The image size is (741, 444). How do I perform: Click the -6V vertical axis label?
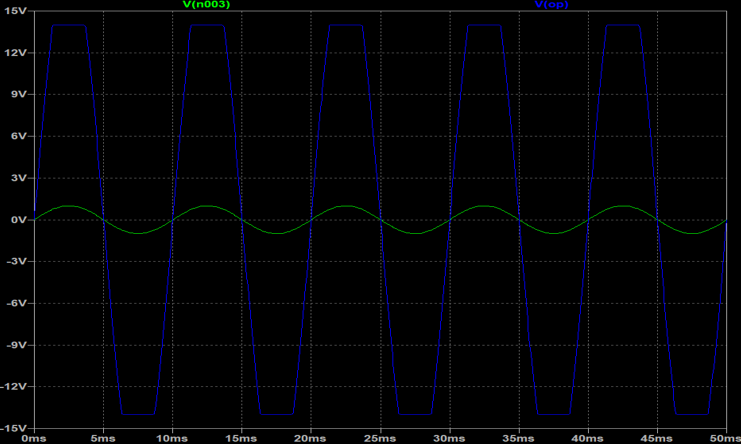[x=17, y=303]
